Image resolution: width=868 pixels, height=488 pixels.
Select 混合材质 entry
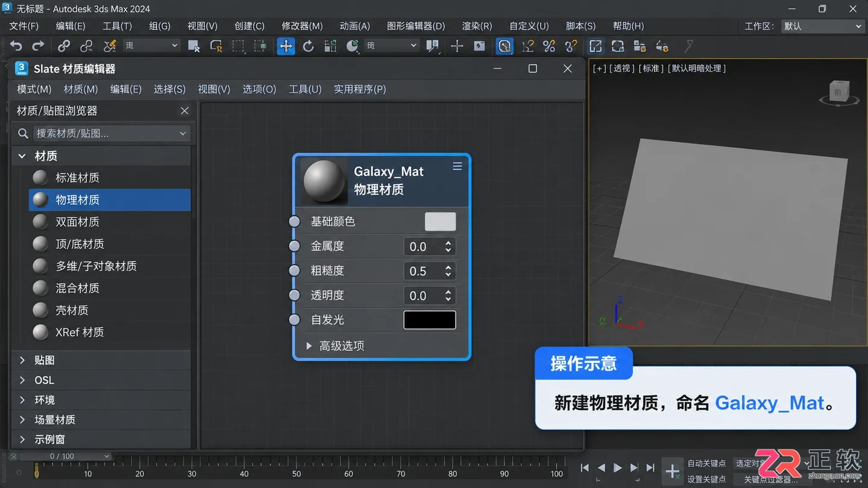click(x=110, y=288)
